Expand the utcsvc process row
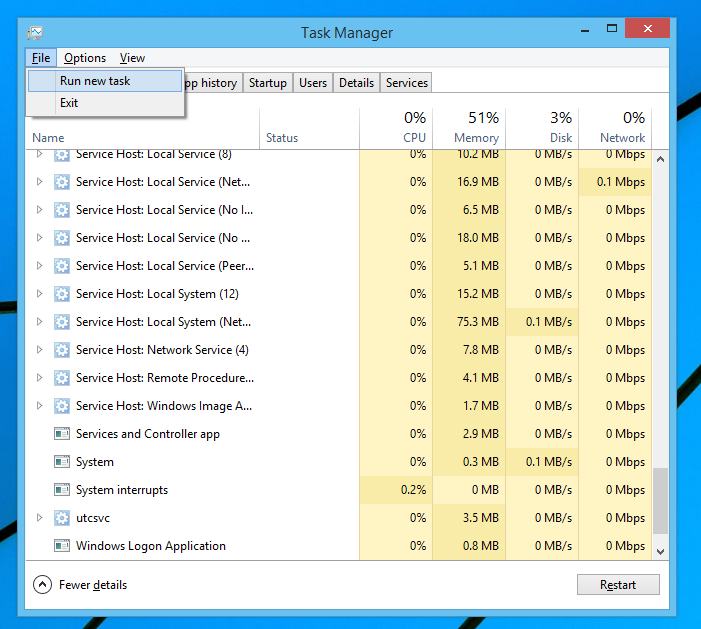The width and height of the screenshot is (701, 629). 39,518
